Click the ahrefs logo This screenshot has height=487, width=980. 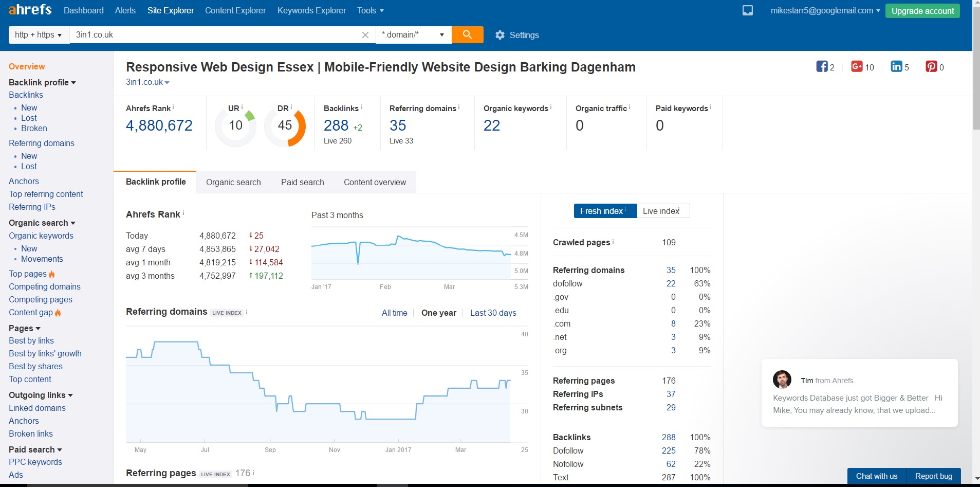pyautogui.click(x=30, y=10)
